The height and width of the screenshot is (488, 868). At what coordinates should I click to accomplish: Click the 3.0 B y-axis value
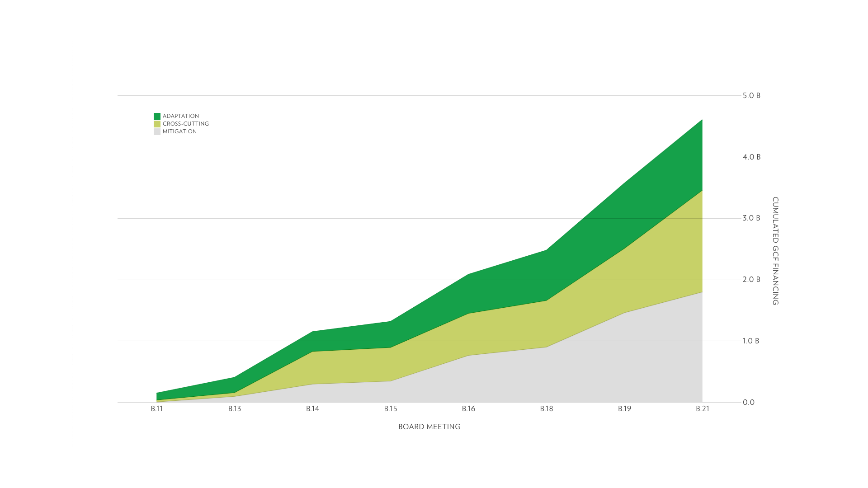pyautogui.click(x=751, y=218)
